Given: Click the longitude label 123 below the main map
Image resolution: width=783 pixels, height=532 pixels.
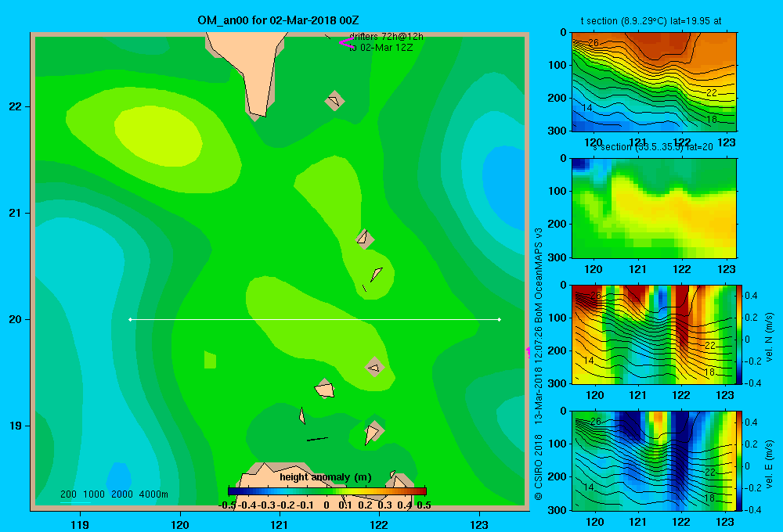Looking at the screenshot, I should (x=479, y=525).
